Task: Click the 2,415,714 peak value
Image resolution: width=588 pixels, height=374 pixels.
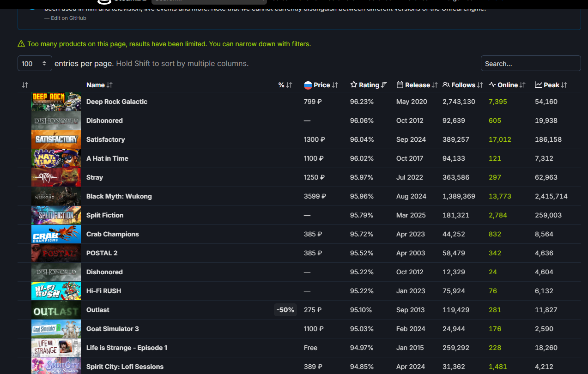Action: tap(551, 196)
